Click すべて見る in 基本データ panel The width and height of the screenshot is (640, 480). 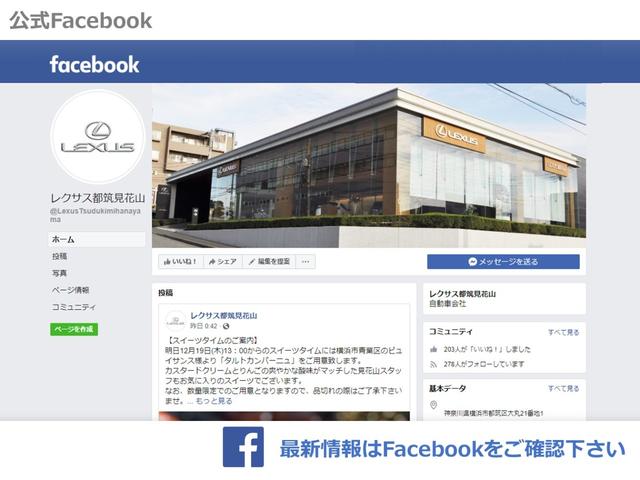563,388
